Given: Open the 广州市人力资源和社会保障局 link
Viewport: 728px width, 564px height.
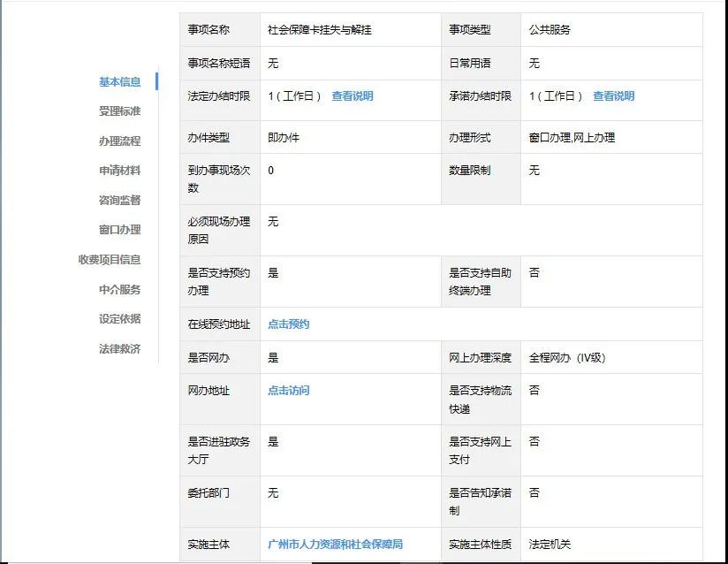Looking at the screenshot, I should coord(335,544).
